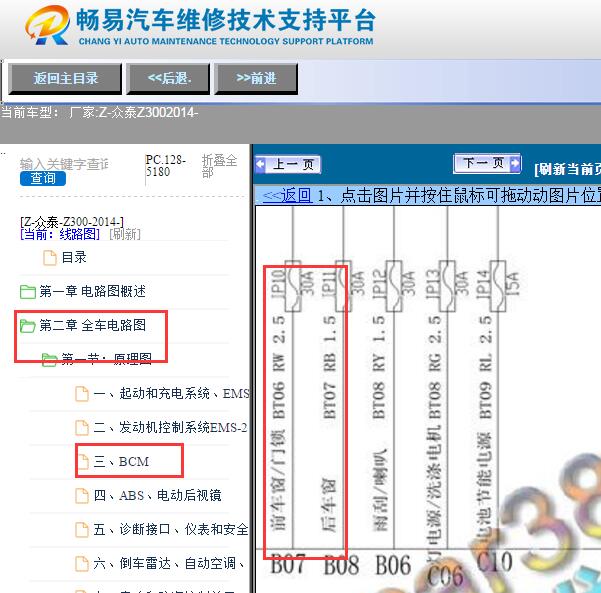Viewport: 601px width, 593px height.
Task: Click the page icon of 五、诊断接口
Action: coord(82,530)
